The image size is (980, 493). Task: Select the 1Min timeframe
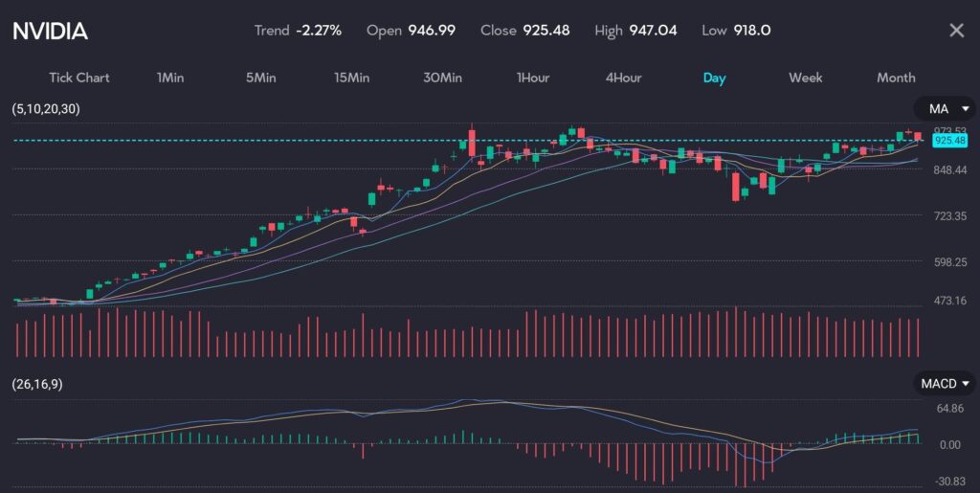pyautogui.click(x=170, y=78)
